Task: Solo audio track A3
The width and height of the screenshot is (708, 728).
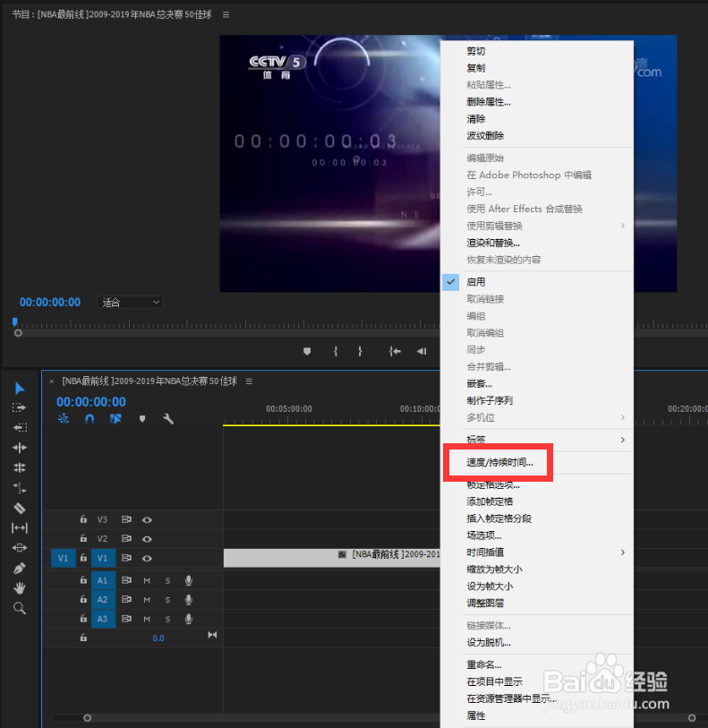Action: pyautogui.click(x=167, y=619)
